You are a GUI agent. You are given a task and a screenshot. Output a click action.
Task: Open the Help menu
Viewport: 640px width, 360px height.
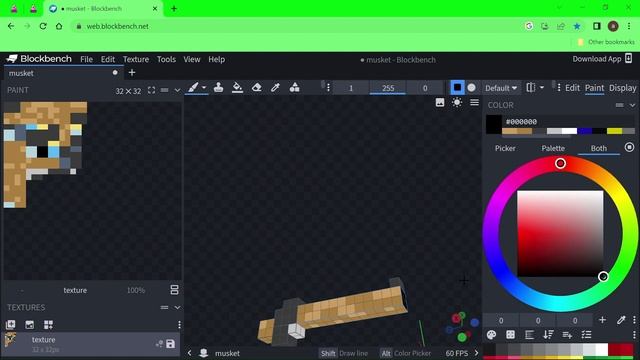[x=216, y=59]
